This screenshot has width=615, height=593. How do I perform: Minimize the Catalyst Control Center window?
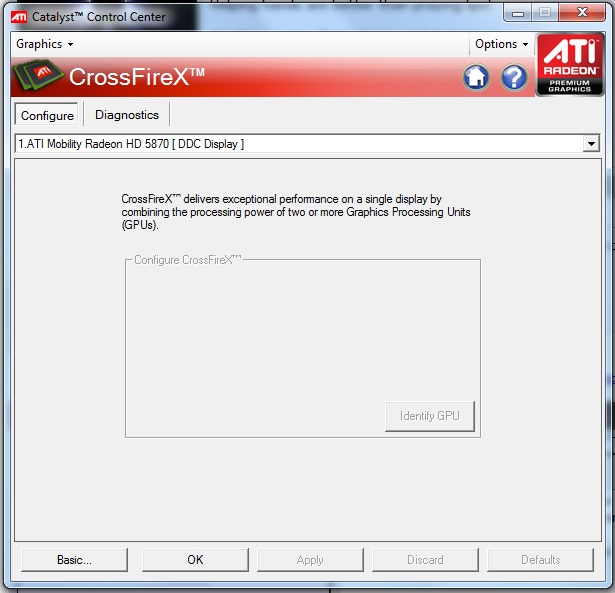518,14
